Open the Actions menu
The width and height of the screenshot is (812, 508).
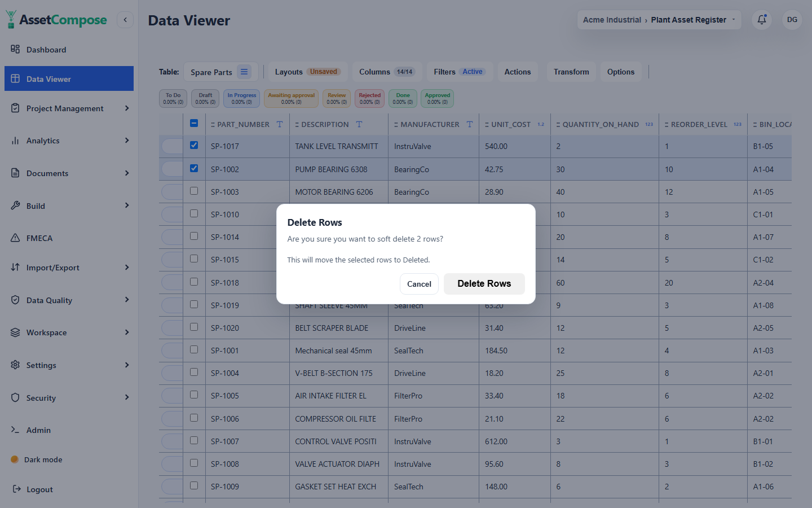(517, 72)
